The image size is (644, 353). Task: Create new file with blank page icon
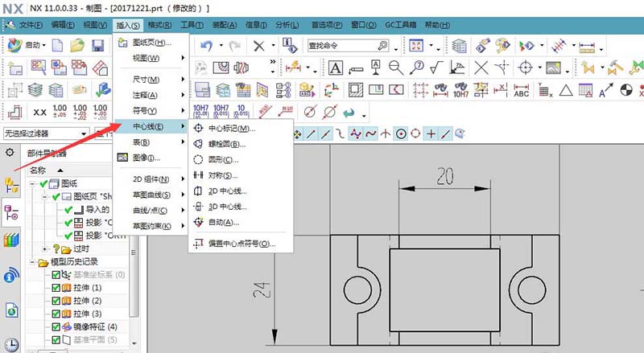coord(57,46)
